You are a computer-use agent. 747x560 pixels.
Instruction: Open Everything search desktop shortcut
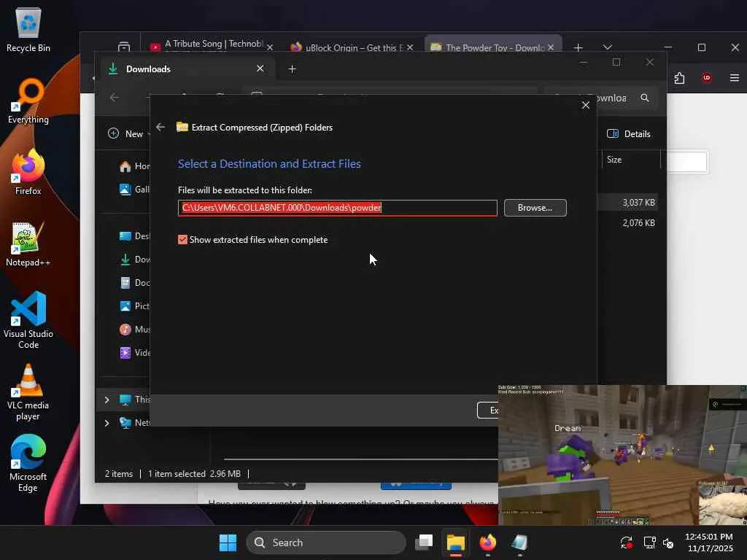click(x=28, y=101)
